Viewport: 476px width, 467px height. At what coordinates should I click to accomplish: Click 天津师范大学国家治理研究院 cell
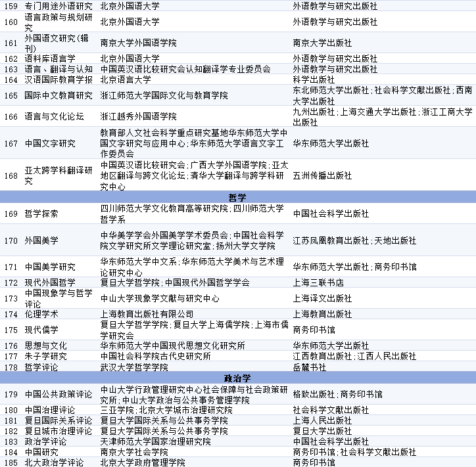point(155,441)
